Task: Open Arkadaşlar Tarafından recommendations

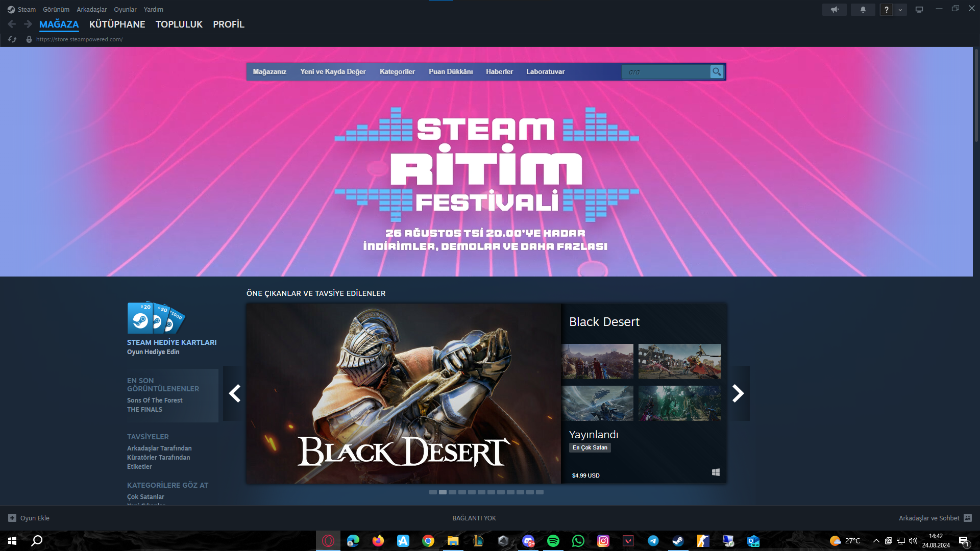Action: pyautogui.click(x=159, y=448)
